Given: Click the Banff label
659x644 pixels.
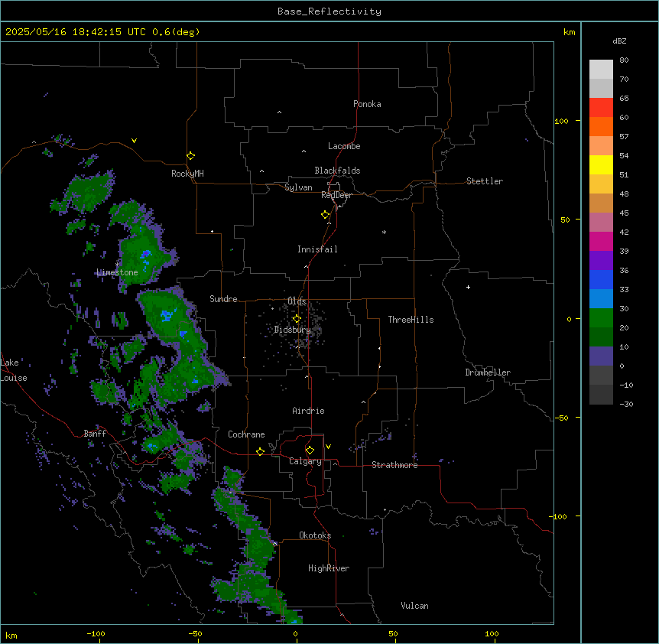Looking at the screenshot, I should 95,434.
